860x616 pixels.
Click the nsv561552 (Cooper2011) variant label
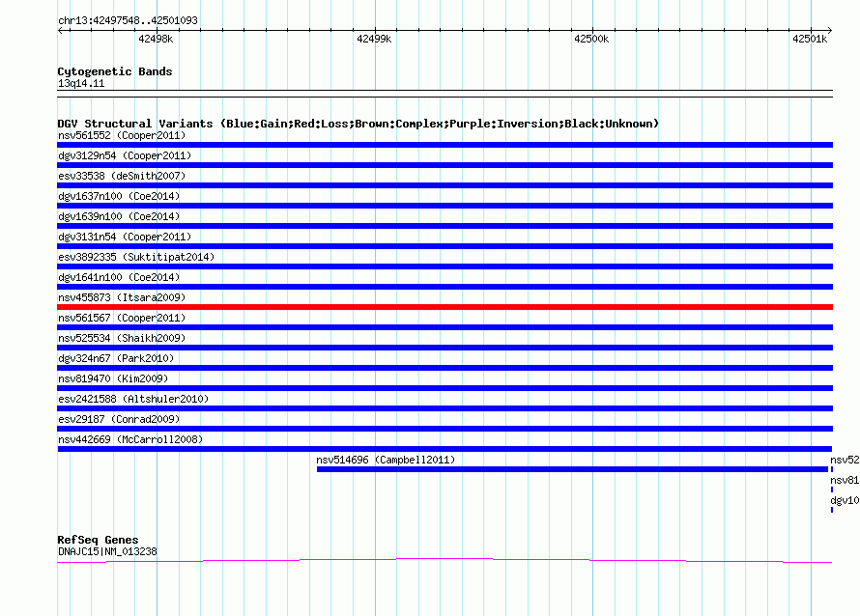(x=122, y=136)
